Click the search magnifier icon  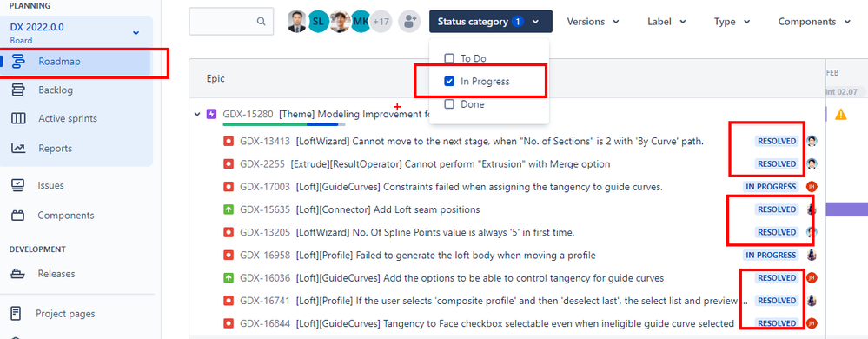pyautogui.click(x=262, y=22)
